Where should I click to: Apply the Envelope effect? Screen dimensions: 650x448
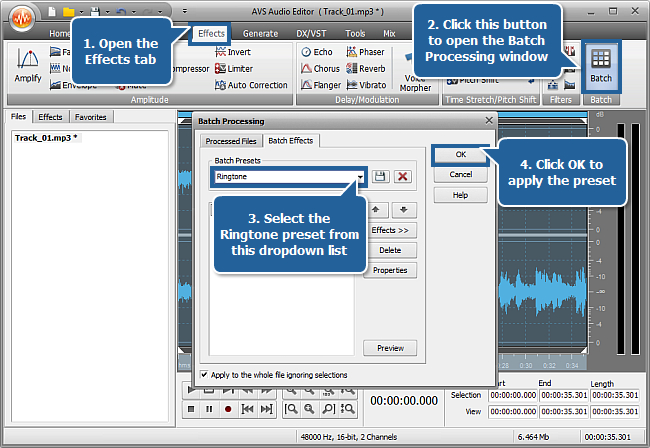click(x=73, y=85)
